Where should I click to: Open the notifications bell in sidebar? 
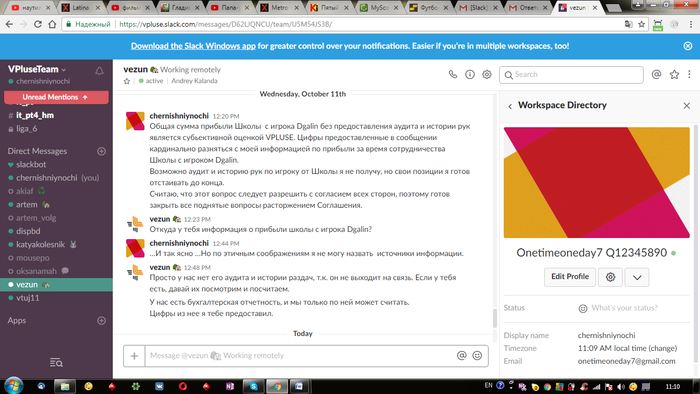click(99, 71)
